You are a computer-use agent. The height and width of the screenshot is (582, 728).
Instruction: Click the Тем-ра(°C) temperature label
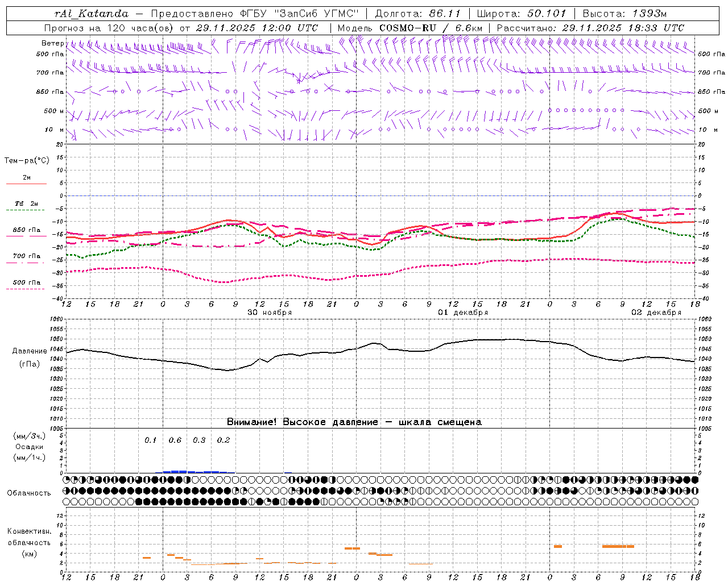pos(27,161)
